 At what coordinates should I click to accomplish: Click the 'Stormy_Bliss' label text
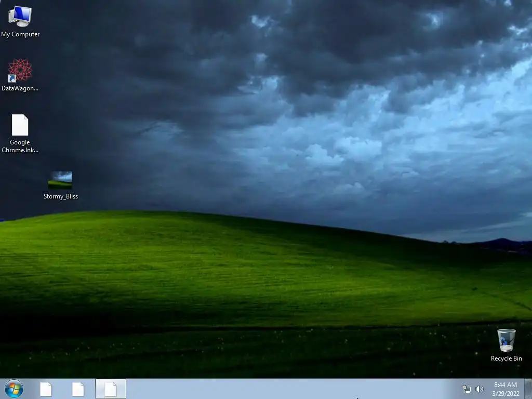pos(61,196)
